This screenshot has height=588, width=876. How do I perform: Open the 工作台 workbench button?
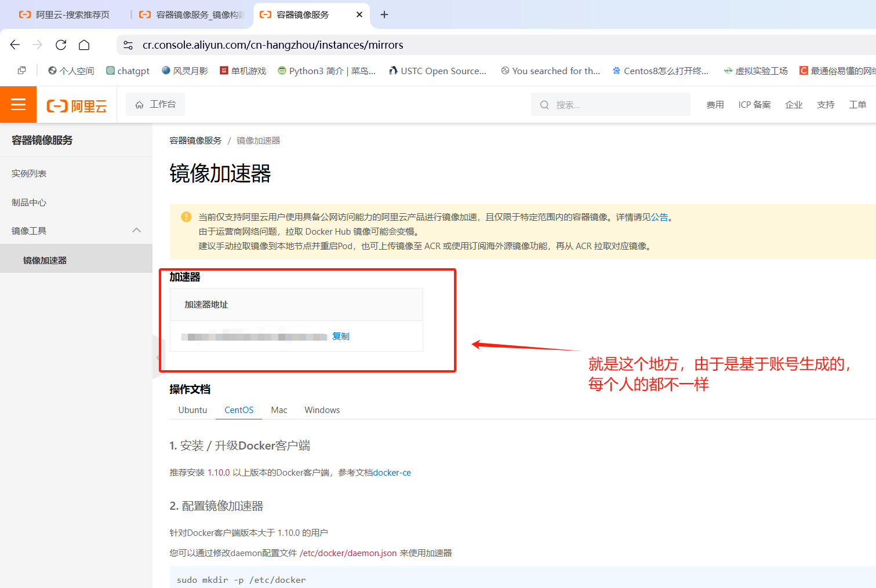[155, 104]
